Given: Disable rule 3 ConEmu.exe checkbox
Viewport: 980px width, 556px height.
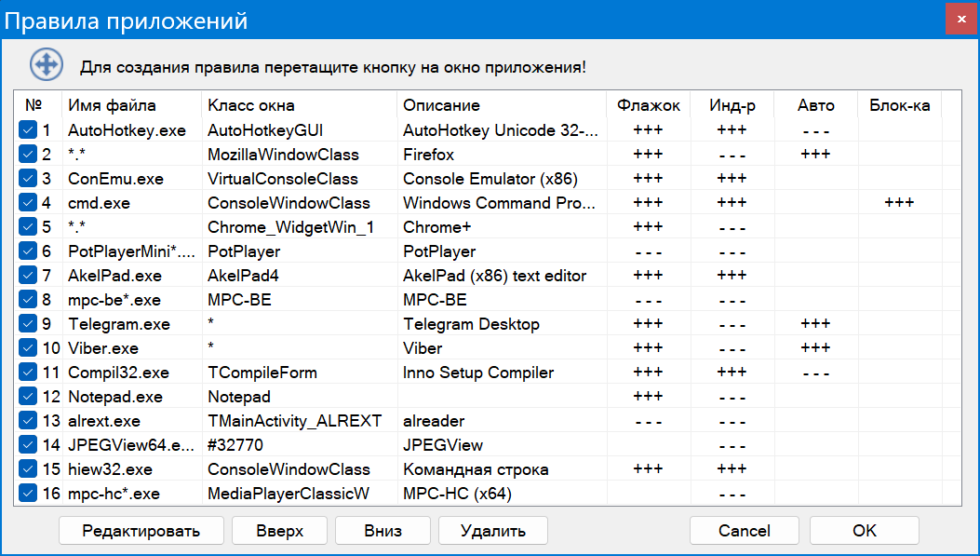Looking at the screenshot, I should 28,178.
